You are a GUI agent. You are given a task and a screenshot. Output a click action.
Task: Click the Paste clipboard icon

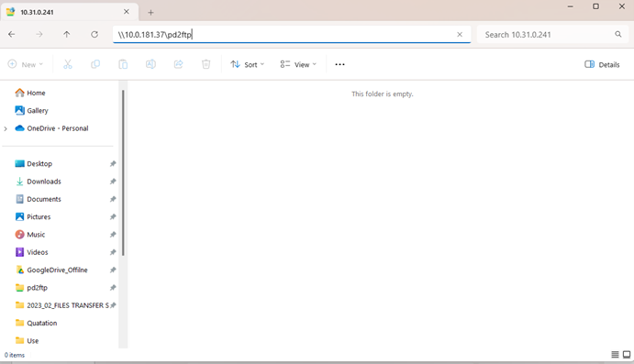click(x=123, y=64)
